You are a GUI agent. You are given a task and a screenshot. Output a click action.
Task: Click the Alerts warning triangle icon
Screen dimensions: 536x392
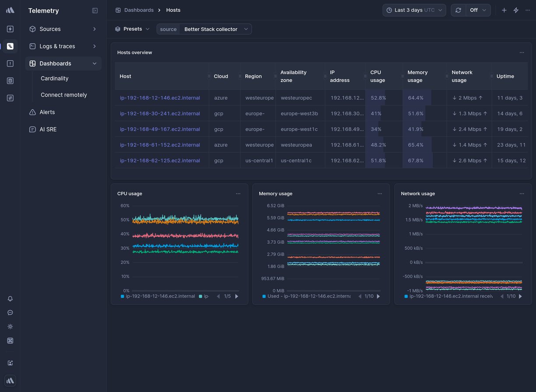pos(32,112)
